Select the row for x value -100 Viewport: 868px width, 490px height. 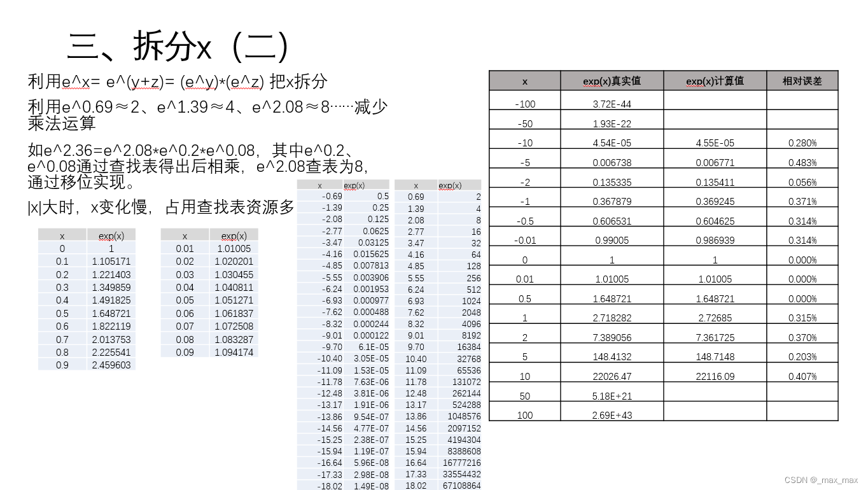click(x=524, y=104)
